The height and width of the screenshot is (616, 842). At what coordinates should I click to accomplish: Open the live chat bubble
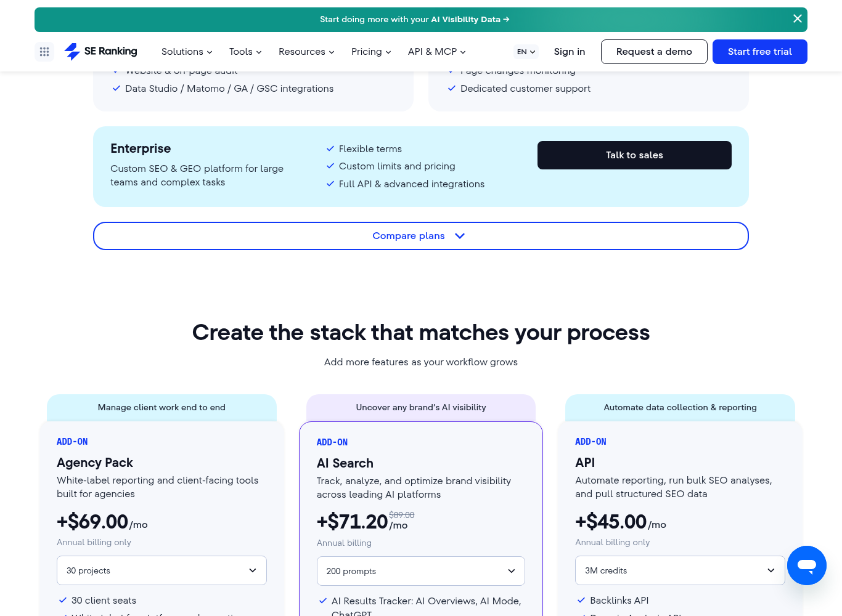pos(806,565)
